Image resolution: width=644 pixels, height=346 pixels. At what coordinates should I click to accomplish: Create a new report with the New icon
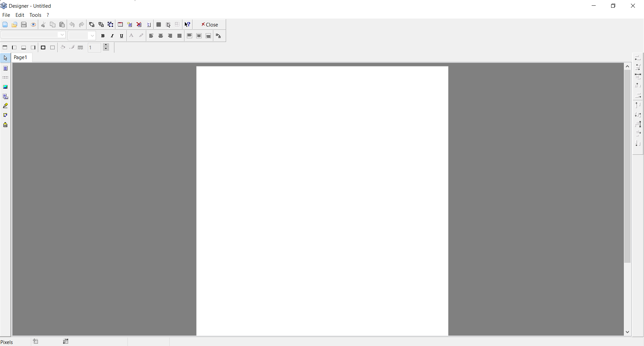coord(5,24)
